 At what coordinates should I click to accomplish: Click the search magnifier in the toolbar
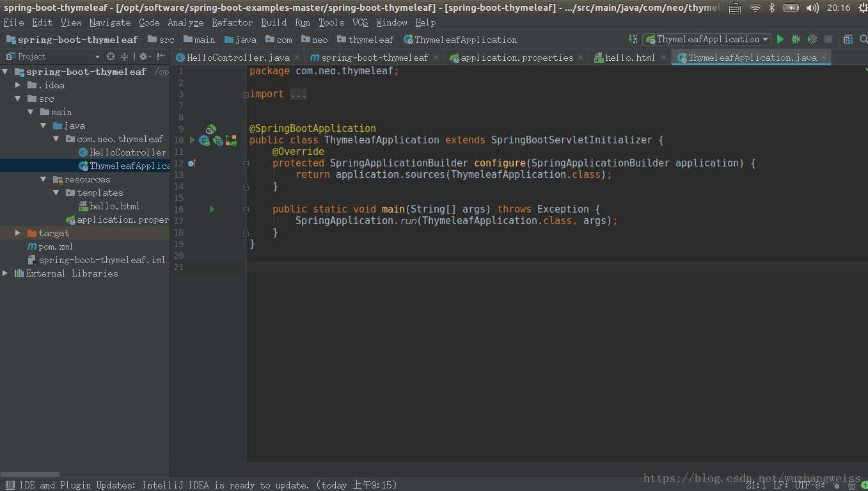pyautogui.click(x=862, y=39)
